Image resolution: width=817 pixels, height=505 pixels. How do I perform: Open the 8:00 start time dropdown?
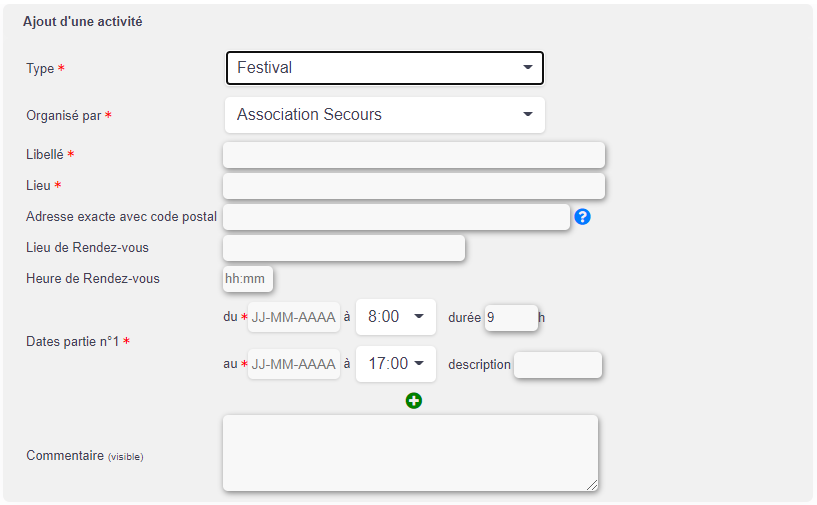pos(395,316)
